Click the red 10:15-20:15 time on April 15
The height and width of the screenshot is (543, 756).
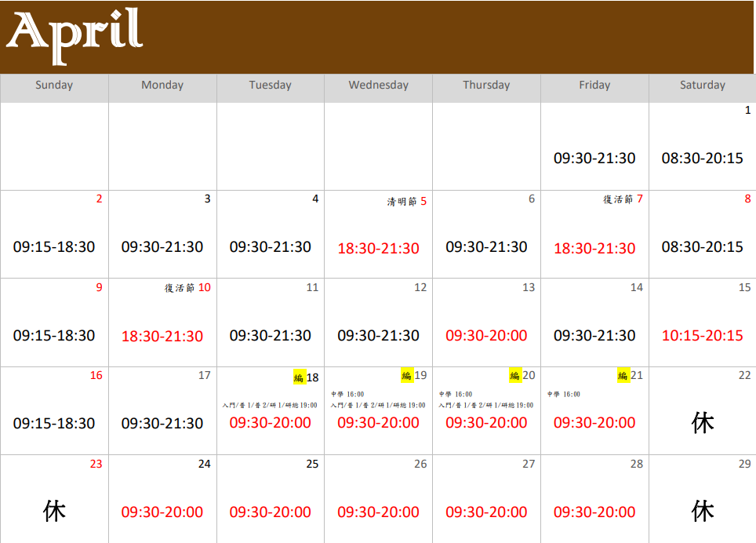703,336
